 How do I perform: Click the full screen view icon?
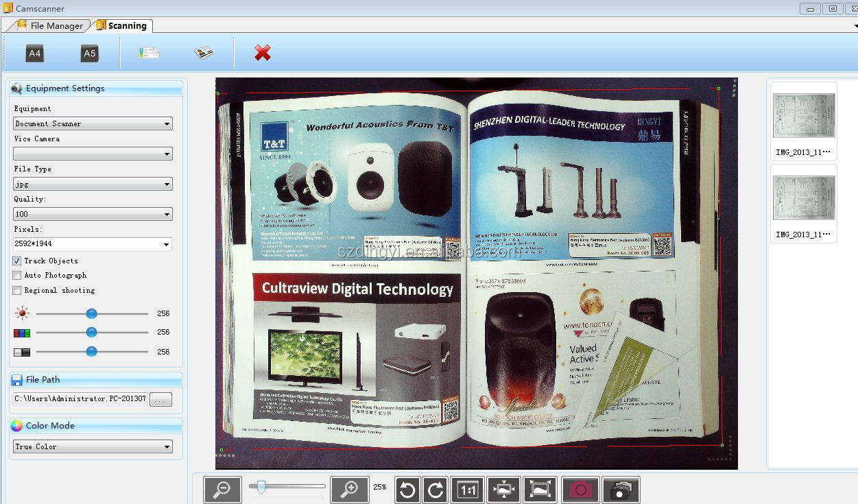pos(540,490)
